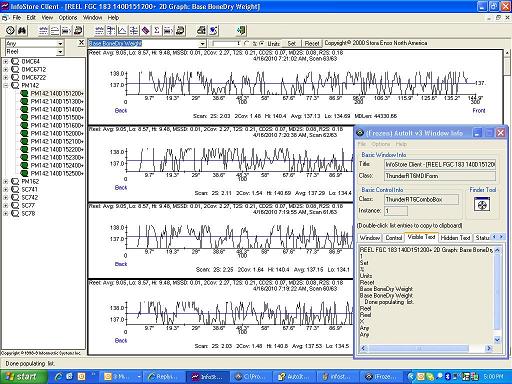
Task: Click the AutoIt Title text field
Action: click(x=440, y=164)
